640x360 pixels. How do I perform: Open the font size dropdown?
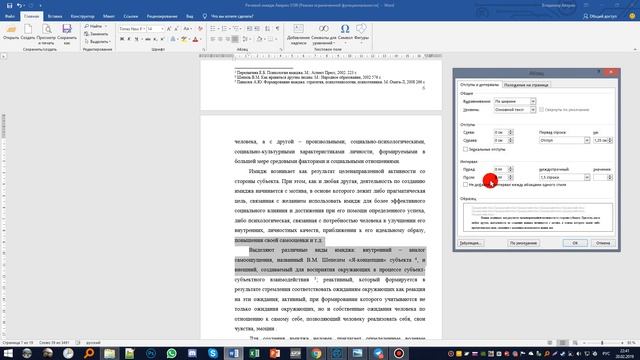[x=162, y=29]
